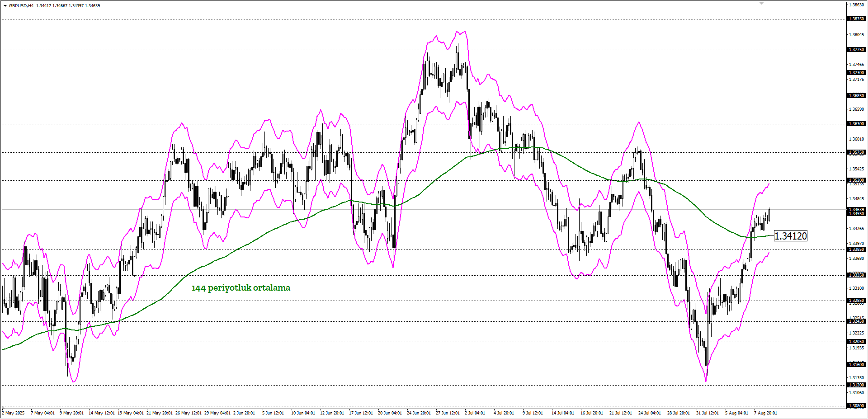Click the 1.38630 value on price scale
This screenshot has width=868, height=419.
pos(857,5)
